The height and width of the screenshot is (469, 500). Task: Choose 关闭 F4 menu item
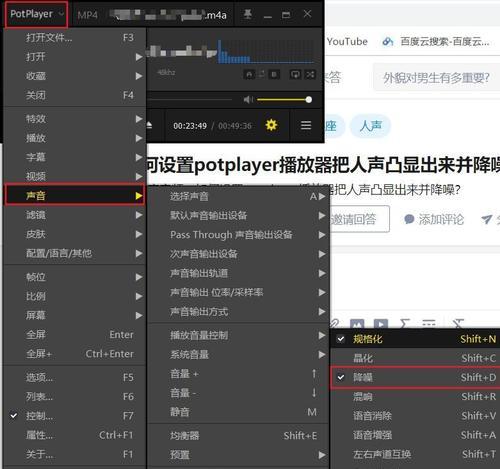point(75,95)
